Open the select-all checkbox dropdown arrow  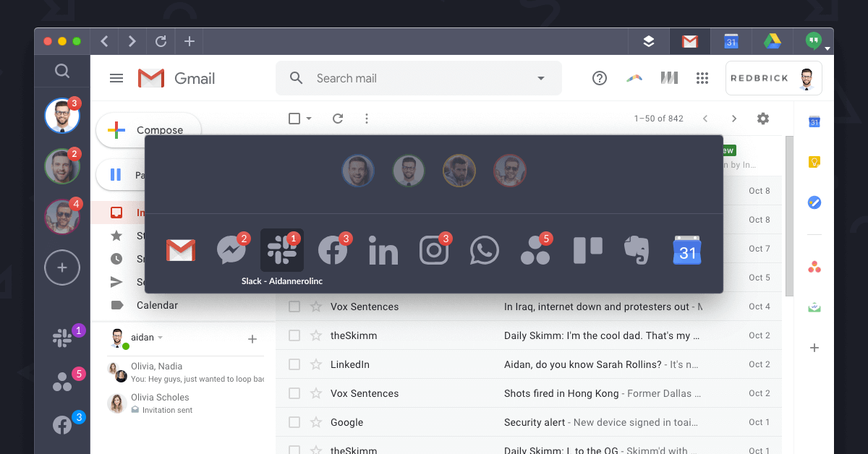[309, 119]
